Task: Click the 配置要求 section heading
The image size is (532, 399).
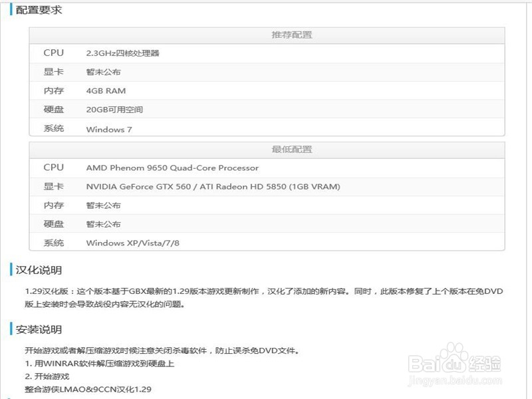Action: (x=39, y=10)
